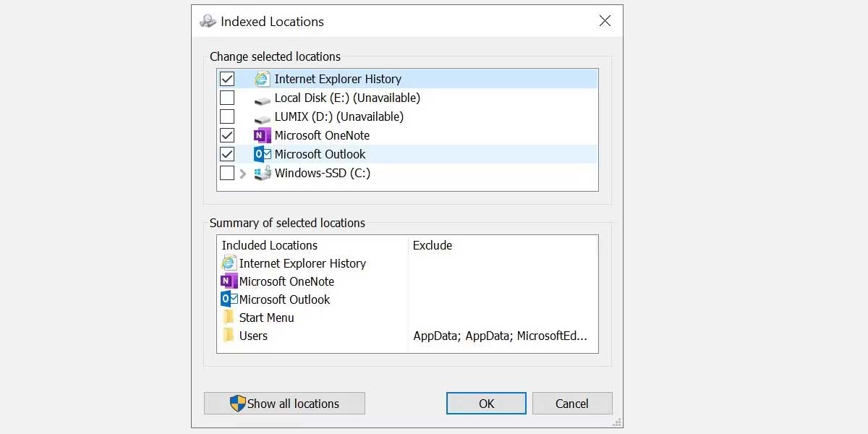Viewport: 868px width, 434px height.
Task: Click the Exclude column header area
Action: point(433,245)
